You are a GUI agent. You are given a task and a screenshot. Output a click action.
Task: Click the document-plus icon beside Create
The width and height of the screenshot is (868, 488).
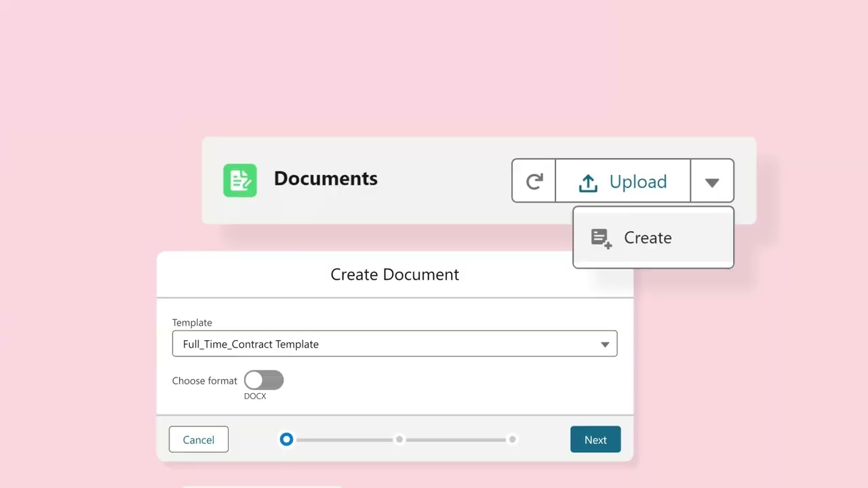[601, 238]
